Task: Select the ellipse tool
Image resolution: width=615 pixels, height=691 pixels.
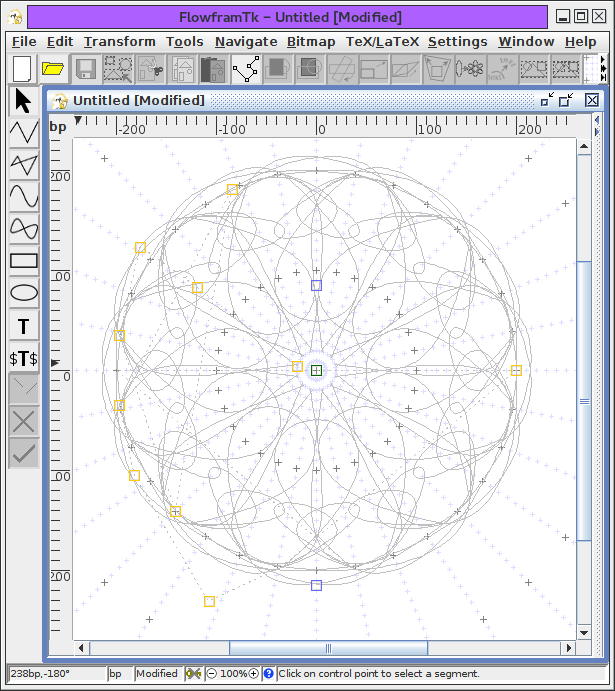Action: coord(24,293)
